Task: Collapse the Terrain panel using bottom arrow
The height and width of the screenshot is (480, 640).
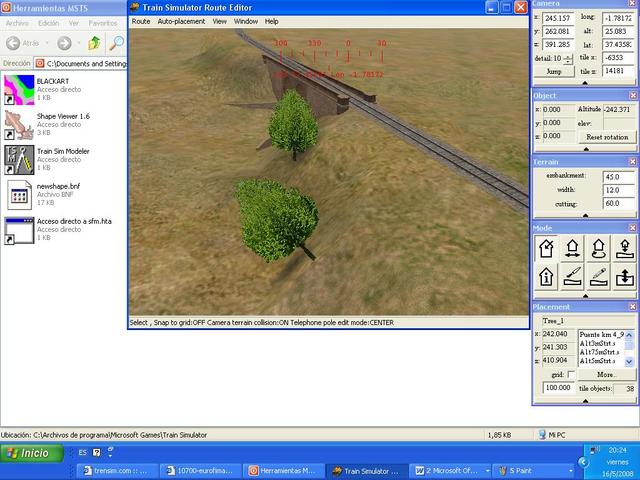Action: [x=585, y=215]
